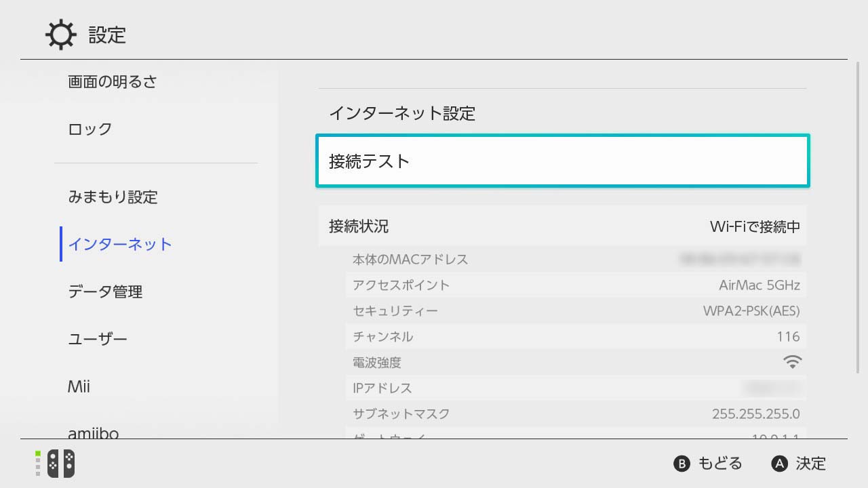Click the 接続状況 status row
Viewport: 868px width, 488px height.
point(562,226)
